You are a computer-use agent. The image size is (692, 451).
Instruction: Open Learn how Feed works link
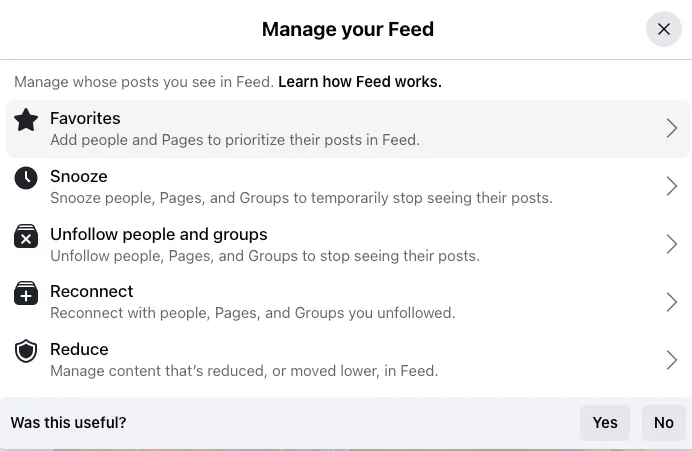tap(360, 82)
